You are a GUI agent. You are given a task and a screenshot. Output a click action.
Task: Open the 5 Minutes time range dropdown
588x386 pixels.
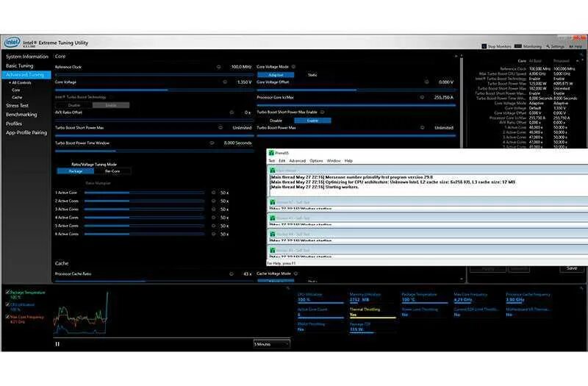coord(271,344)
